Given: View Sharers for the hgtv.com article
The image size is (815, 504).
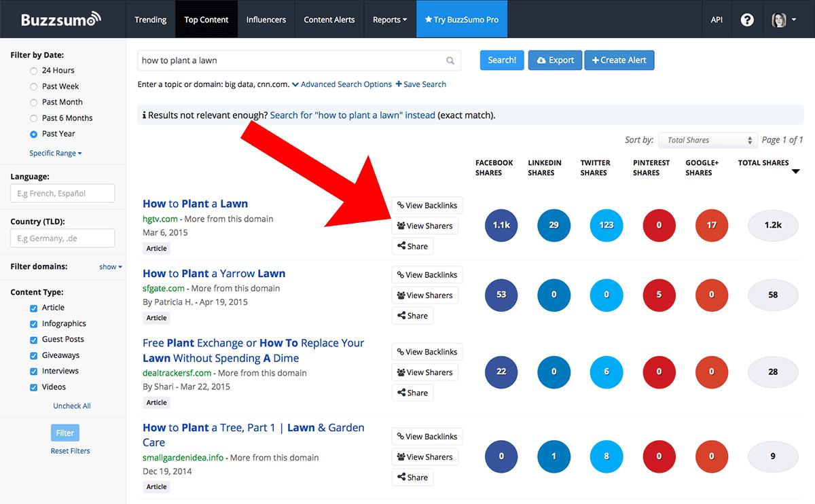Looking at the screenshot, I should click(x=424, y=226).
